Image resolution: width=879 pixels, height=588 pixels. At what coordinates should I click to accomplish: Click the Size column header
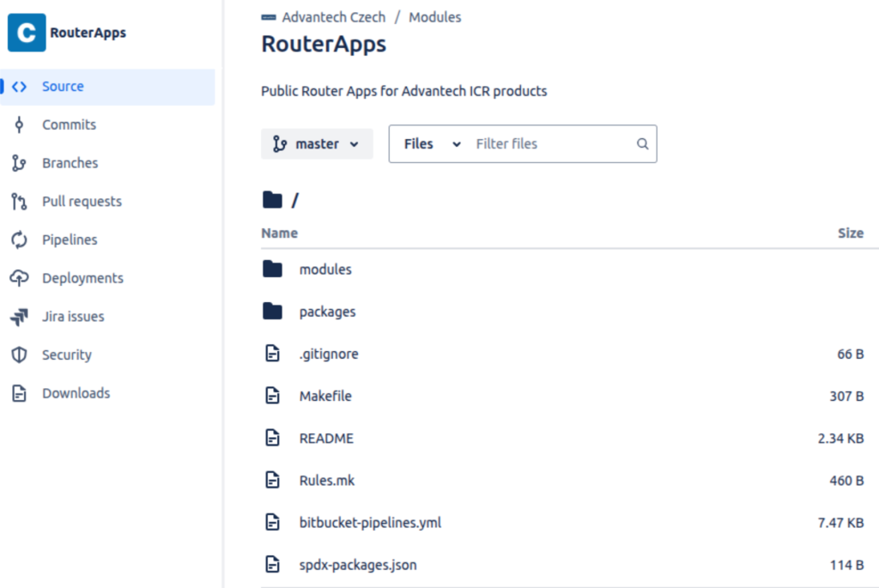point(851,233)
